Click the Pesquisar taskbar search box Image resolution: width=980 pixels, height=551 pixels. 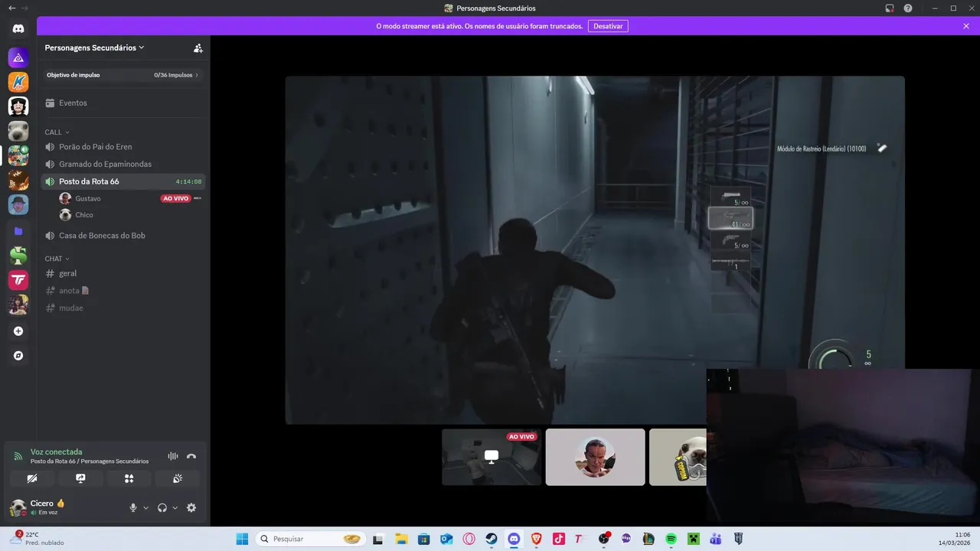(x=309, y=539)
